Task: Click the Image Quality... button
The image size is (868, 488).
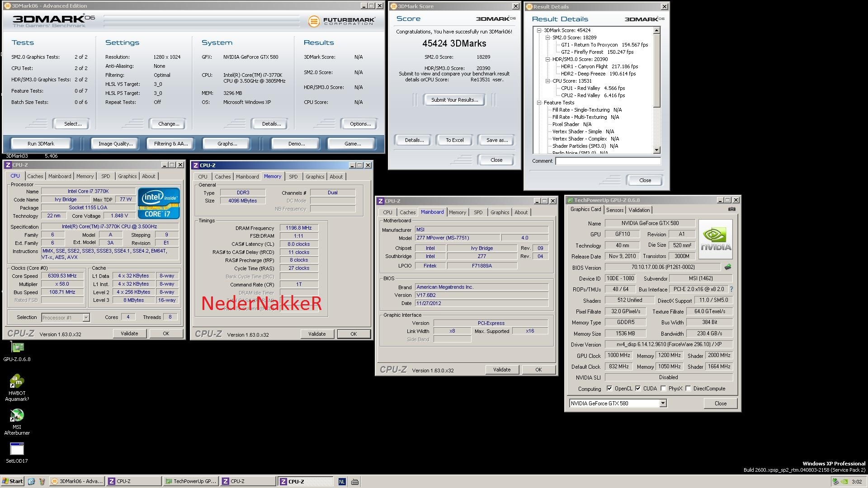Action: point(116,144)
